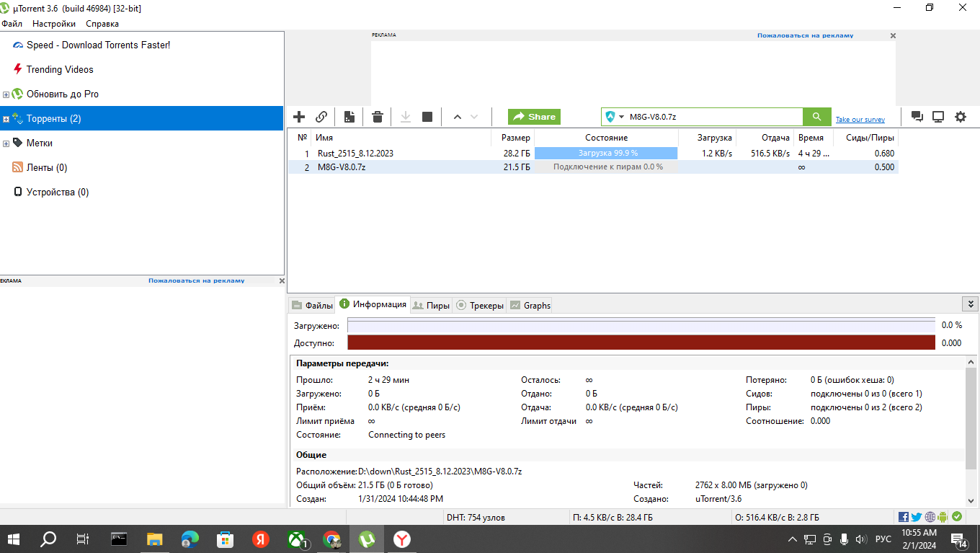Viewport: 980px width, 553px height.
Task: Open the Take our survey link
Action: point(860,120)
